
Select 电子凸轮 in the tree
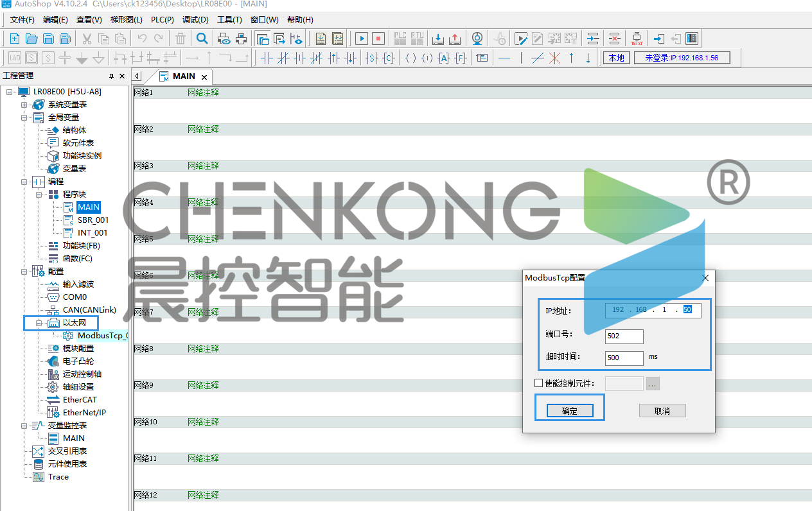click(78, 361)
